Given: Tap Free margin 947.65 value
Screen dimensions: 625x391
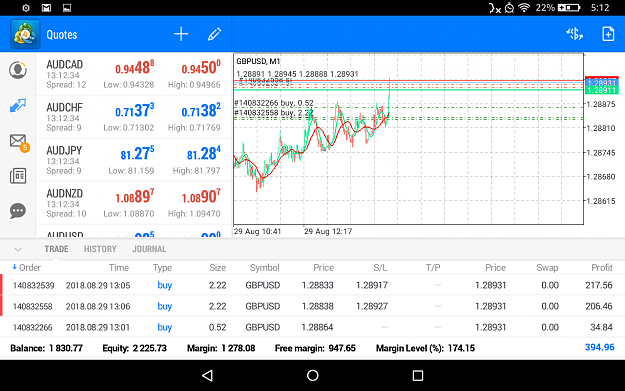Looking at the screenshot, I should pos(342,348).
